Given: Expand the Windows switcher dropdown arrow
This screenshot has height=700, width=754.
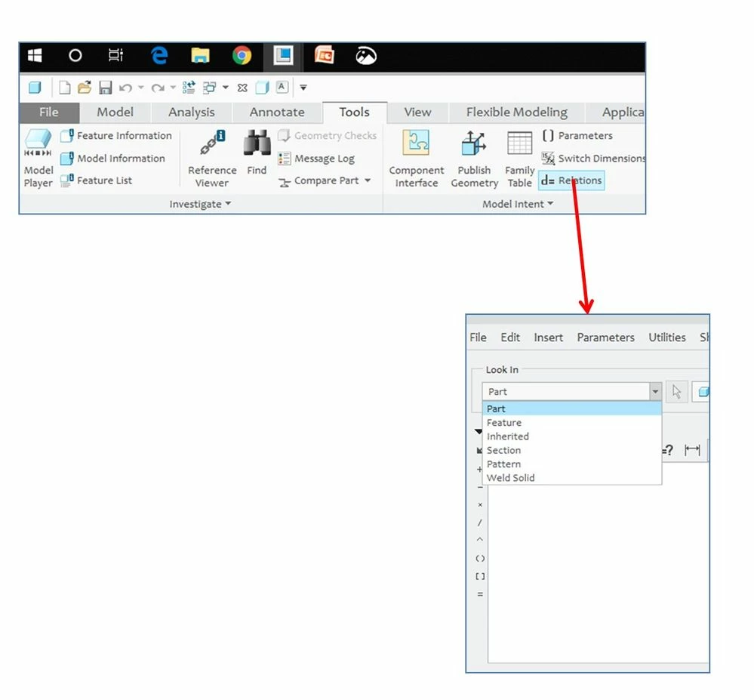Looking at the screenshot, I should pos(225,88).
